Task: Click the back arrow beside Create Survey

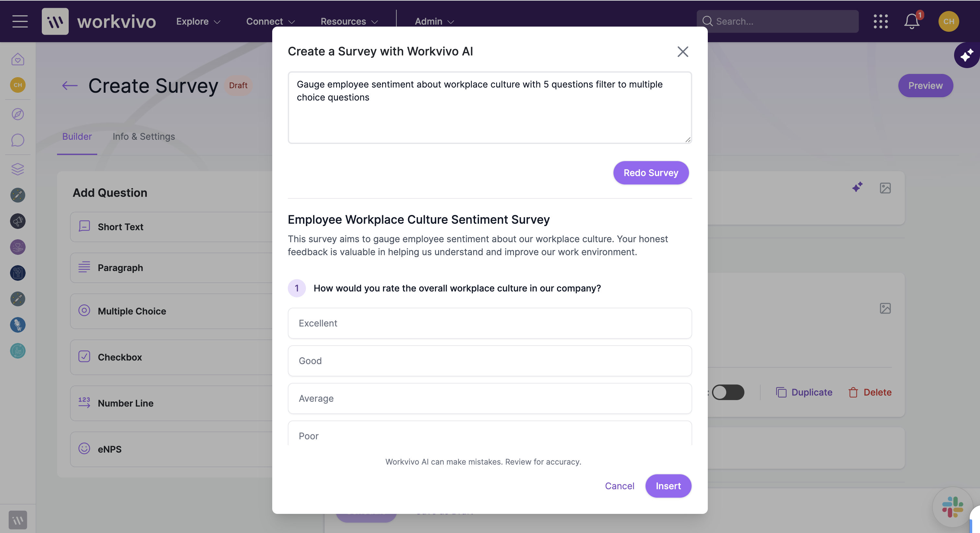Action: point(70,86)
